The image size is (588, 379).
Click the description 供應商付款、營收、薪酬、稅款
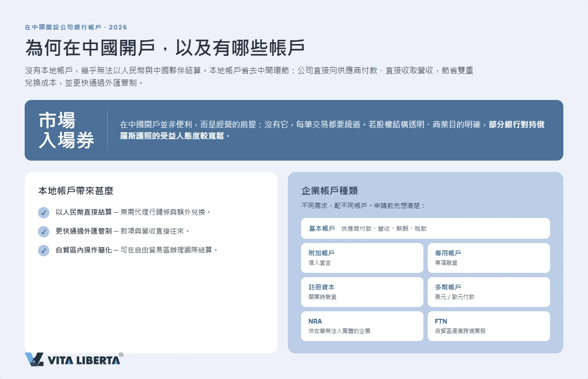(384, 228)
